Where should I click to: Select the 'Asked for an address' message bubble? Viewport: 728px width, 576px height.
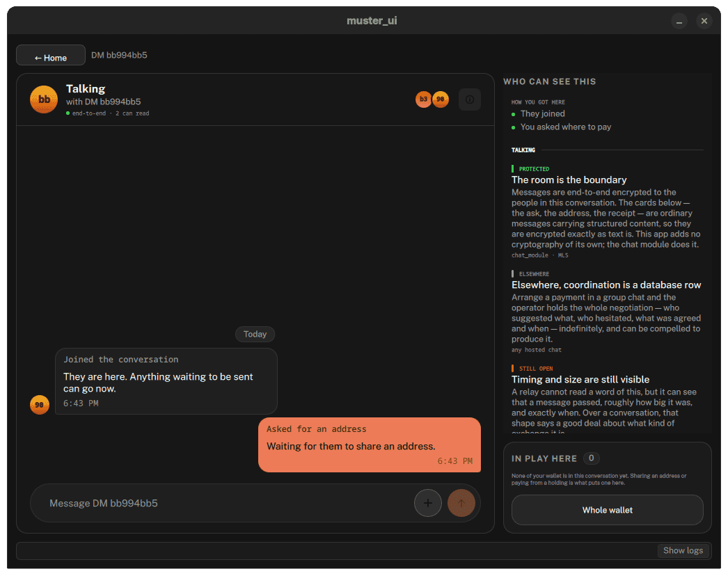pos(369,445)
